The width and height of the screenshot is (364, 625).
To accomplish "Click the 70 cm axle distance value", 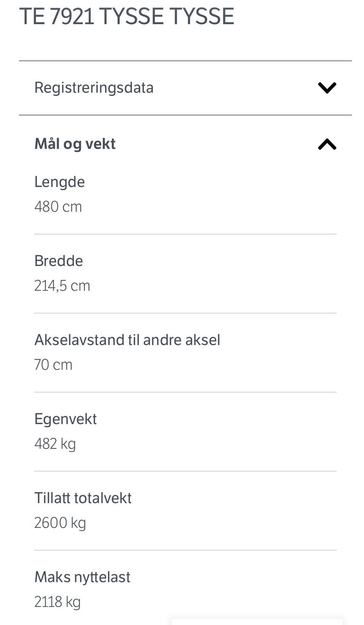I will click(x=53, y=365).
